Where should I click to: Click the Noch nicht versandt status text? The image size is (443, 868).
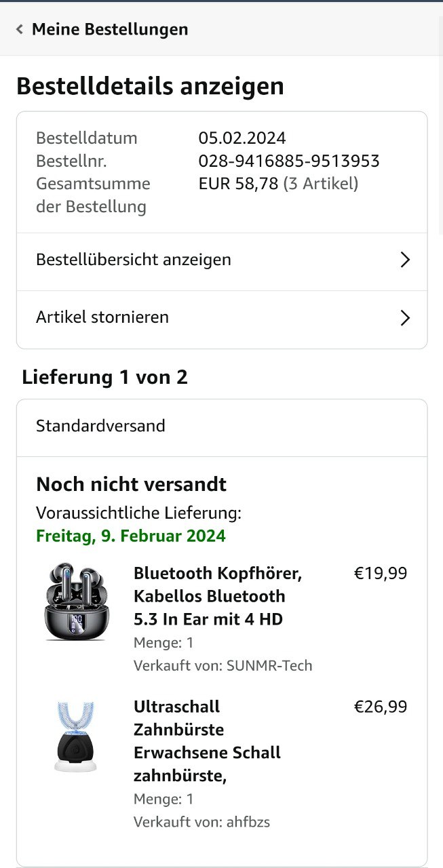(x=131, y=484)
